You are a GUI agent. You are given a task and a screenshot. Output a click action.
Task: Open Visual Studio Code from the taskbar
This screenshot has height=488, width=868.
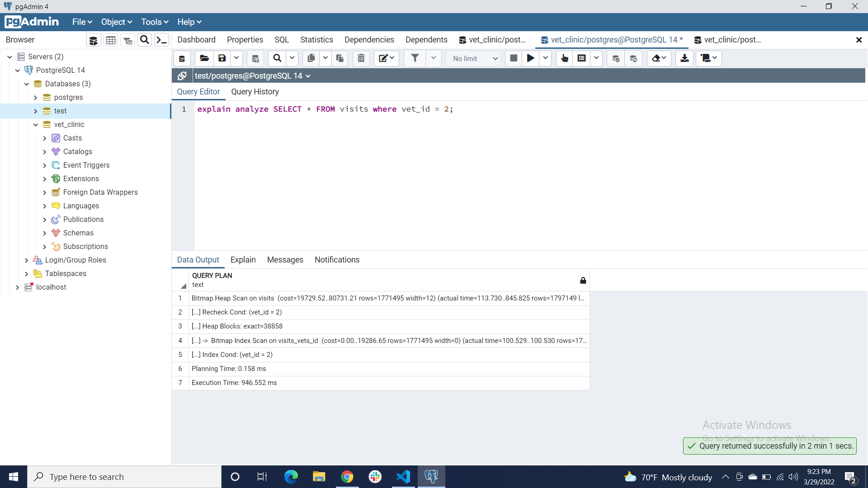(x=403, y=477)
